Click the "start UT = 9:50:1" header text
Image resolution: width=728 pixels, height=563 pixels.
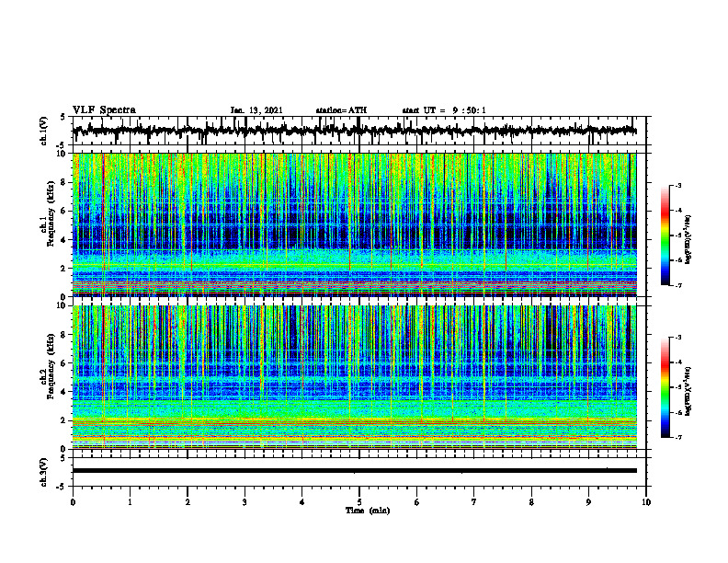point(444,110)
